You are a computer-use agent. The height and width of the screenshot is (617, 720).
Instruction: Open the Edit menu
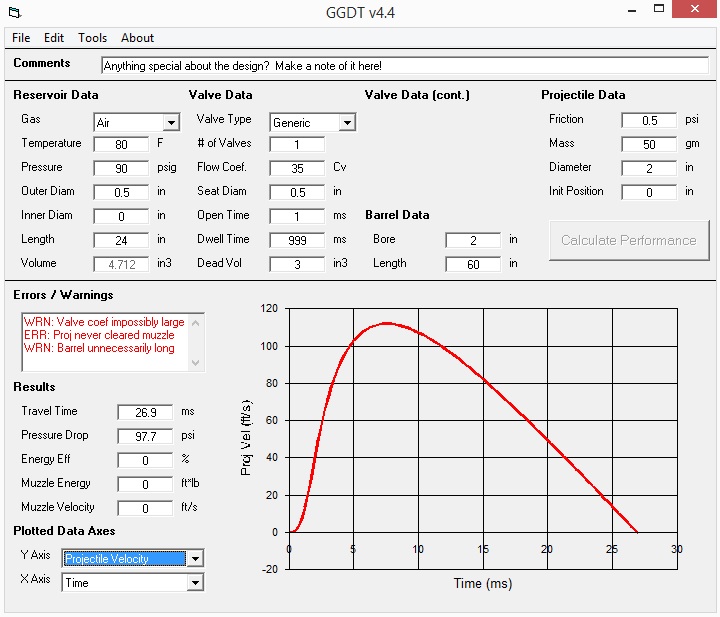(54, 38)
